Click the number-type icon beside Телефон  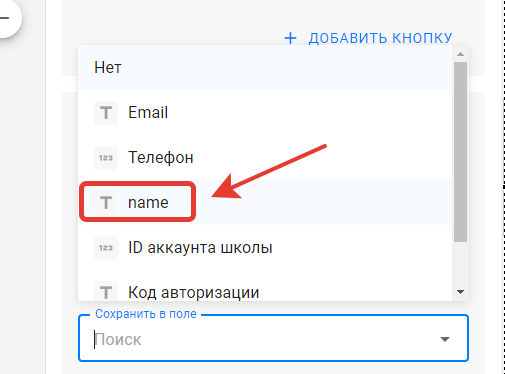106,158
